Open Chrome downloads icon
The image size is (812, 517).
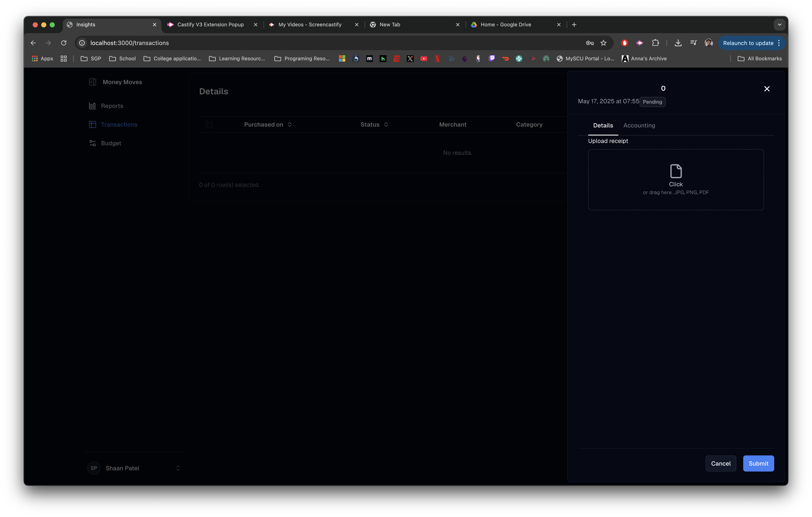[678, 43]
